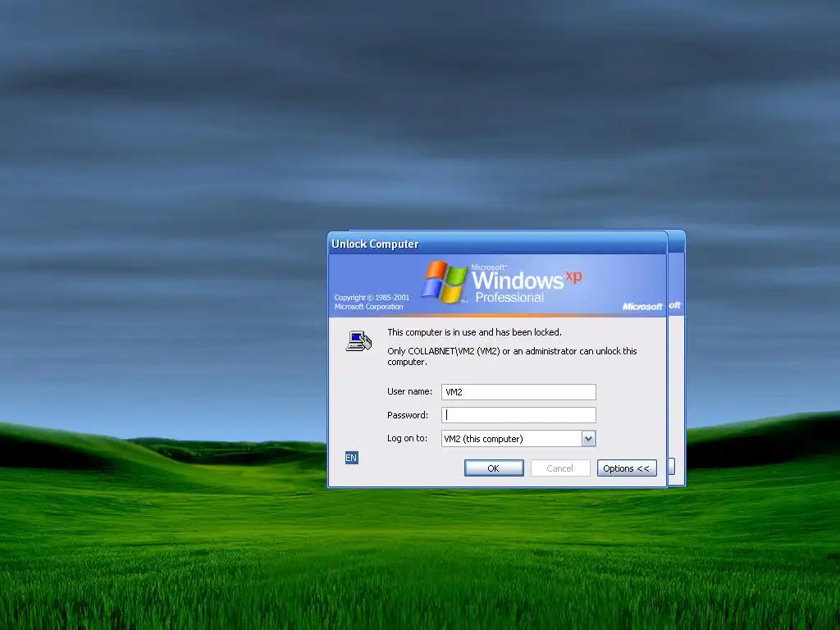Click the EN language indicator
The width and height of the screenshot is (840, 630).
coord(351,458)
